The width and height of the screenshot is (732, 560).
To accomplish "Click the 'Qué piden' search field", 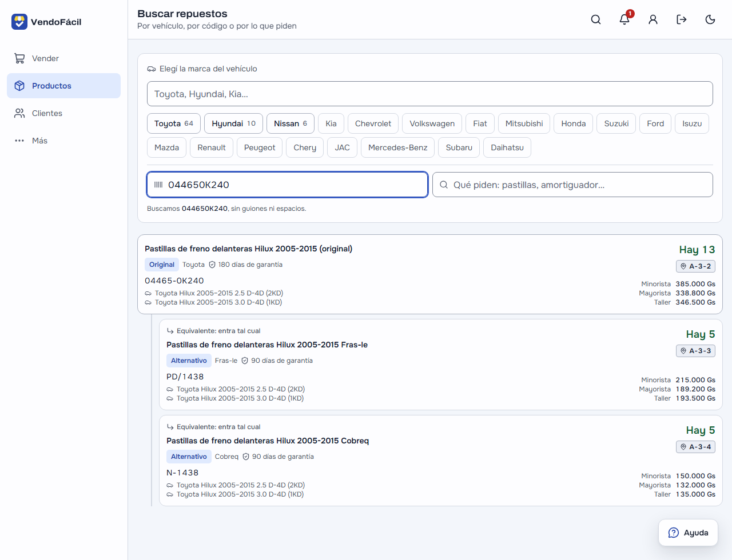I will (572, 185).
